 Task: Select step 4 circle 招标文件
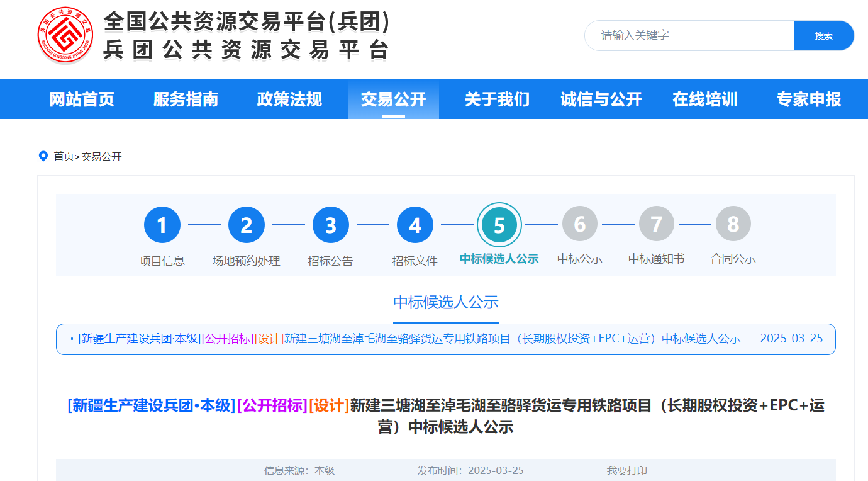[x=415, y=225]
